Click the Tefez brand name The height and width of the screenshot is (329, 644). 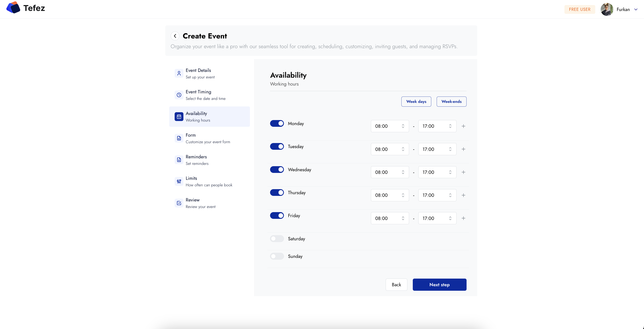click(34, 8)
